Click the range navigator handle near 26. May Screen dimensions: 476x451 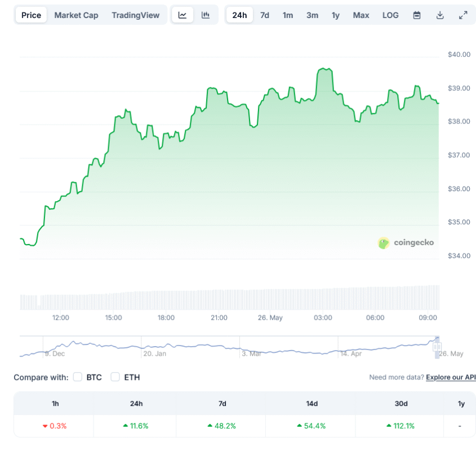[437, 347]
